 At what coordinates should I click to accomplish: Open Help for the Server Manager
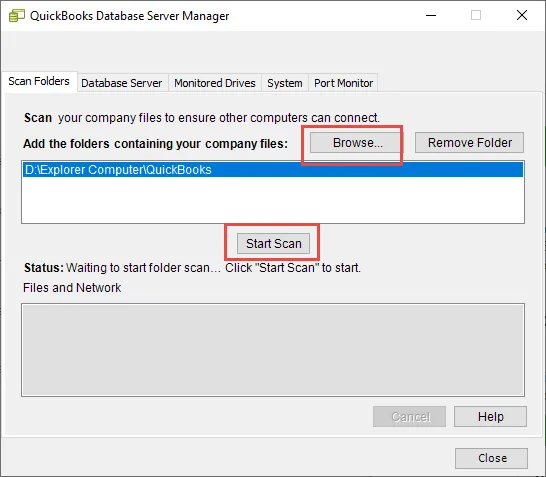tap(490, 416)
